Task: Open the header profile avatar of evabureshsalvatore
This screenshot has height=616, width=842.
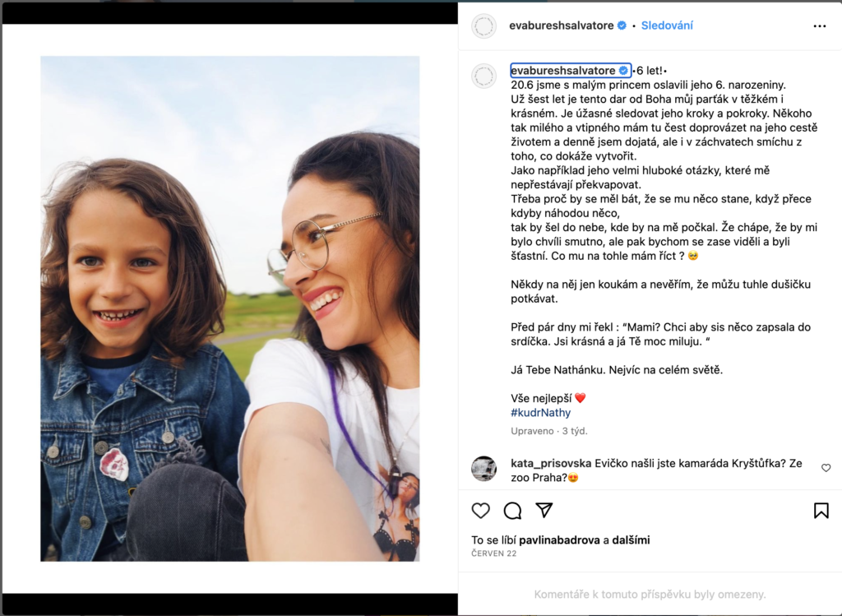Action: [x=483, y=25]
